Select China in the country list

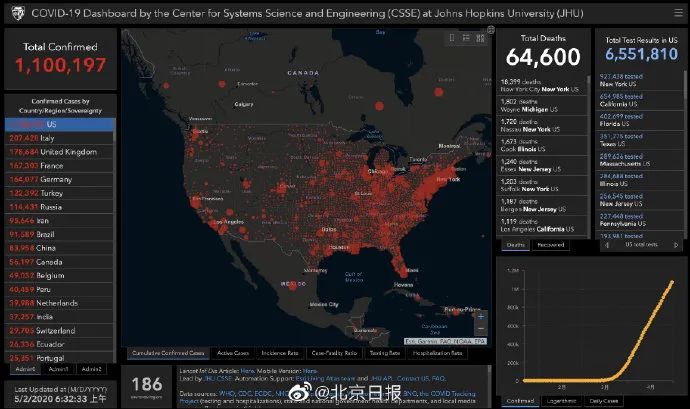[x=59, y=248]
